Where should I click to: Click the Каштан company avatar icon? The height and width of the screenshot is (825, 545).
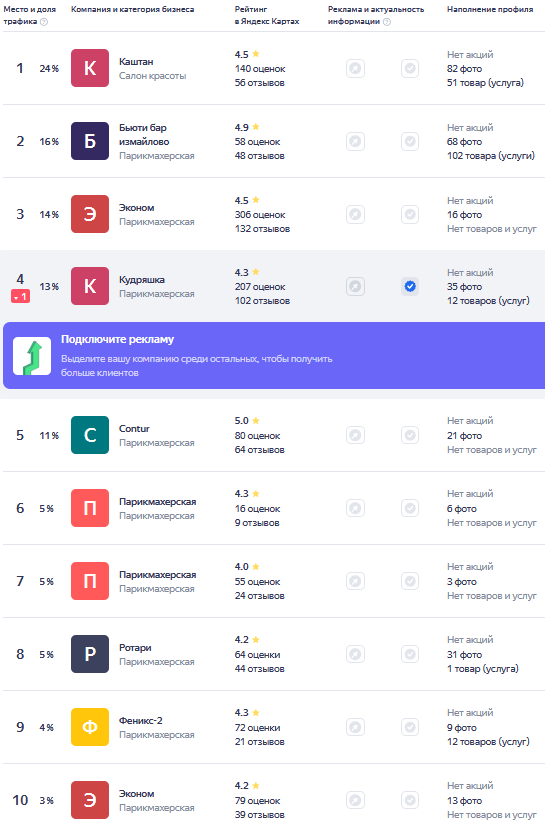[x=90, y=68]
